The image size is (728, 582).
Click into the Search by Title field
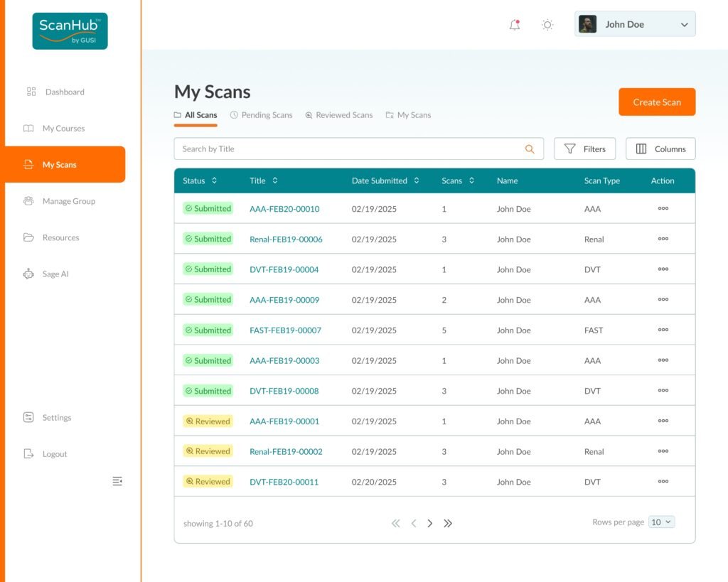(348, 149)
